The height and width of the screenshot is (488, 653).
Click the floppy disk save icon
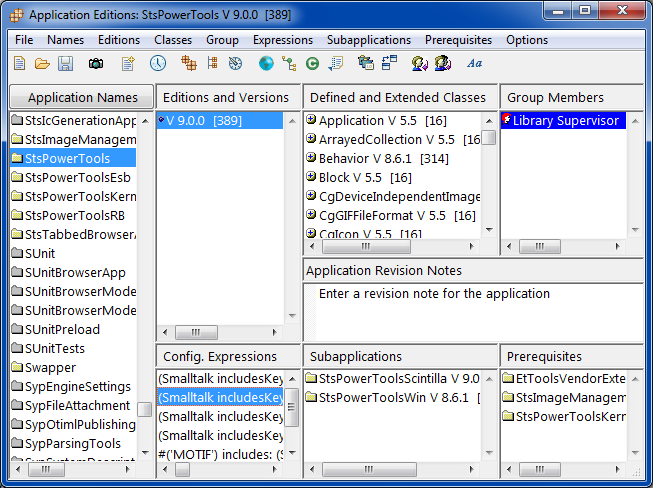(x=65, y=64)
